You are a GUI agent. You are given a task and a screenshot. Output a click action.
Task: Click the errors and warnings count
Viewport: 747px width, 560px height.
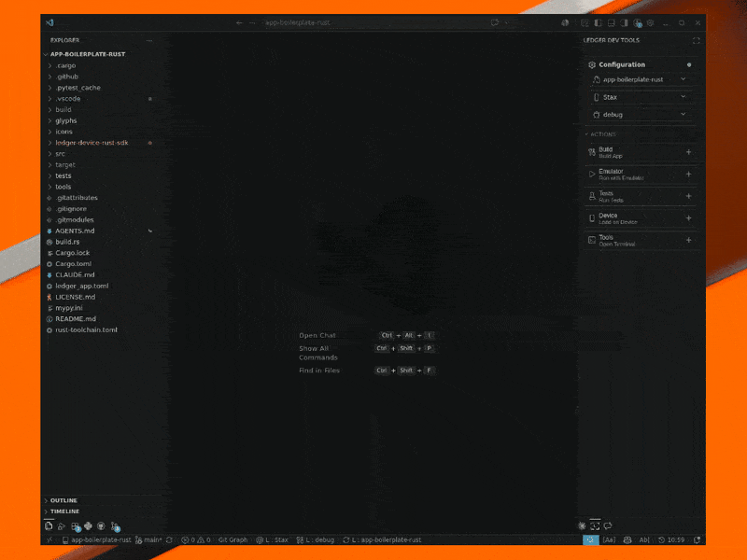pos(196,539)
